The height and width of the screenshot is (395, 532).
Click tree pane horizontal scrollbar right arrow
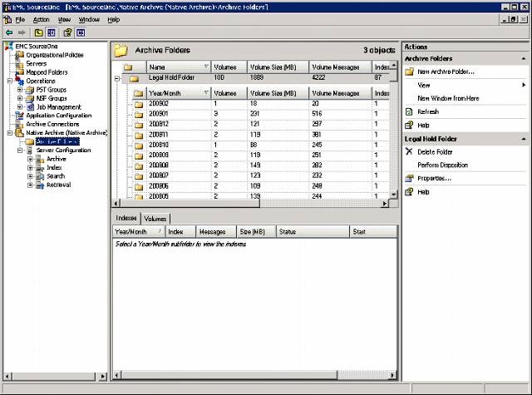tap(102, 376)
